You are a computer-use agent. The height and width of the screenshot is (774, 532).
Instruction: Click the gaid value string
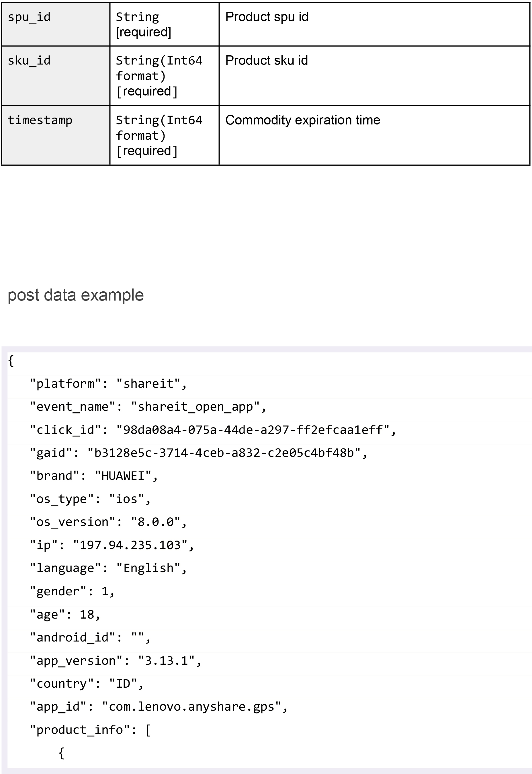(x=224, y=453)
